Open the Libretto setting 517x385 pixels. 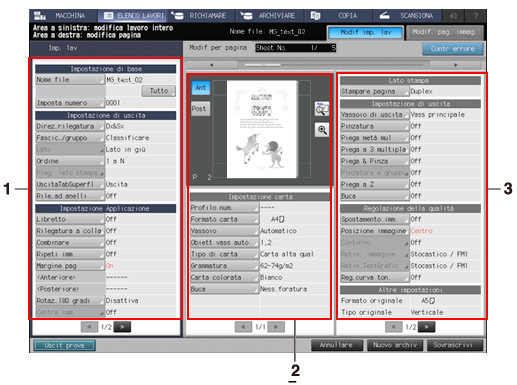click(70, 219)
